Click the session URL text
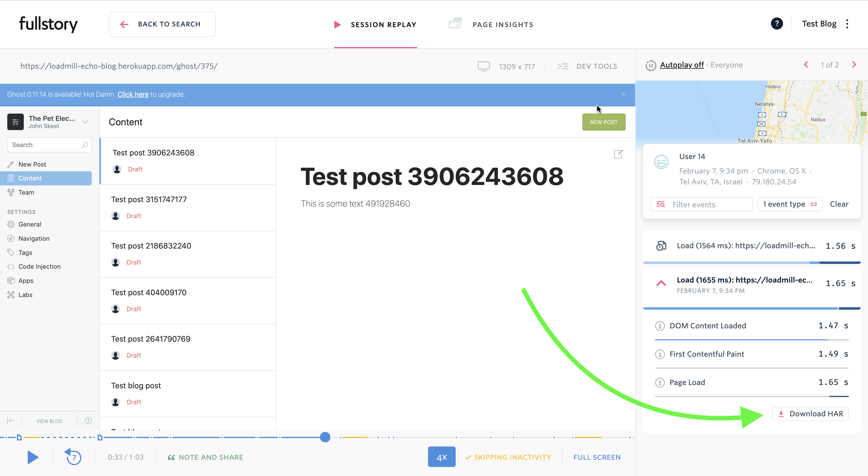The width and height of the screenshot is (868, 476). [x=119, y=66]
